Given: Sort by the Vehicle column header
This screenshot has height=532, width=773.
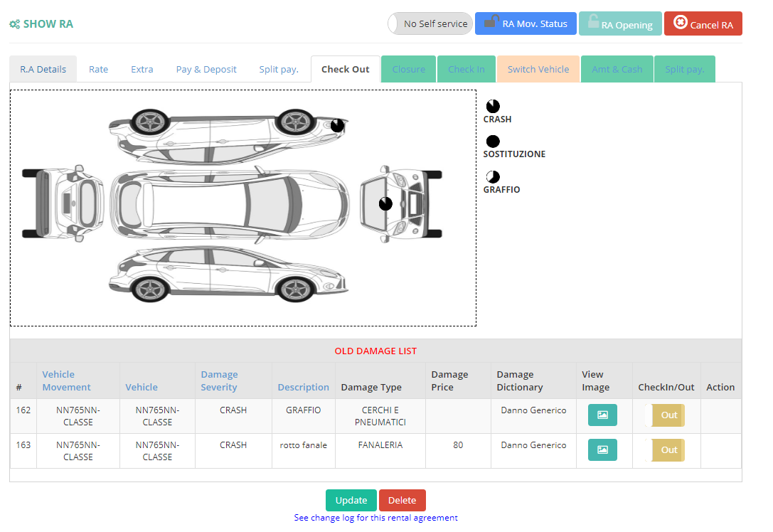Looking at the screenshot, I should [142, 387].
